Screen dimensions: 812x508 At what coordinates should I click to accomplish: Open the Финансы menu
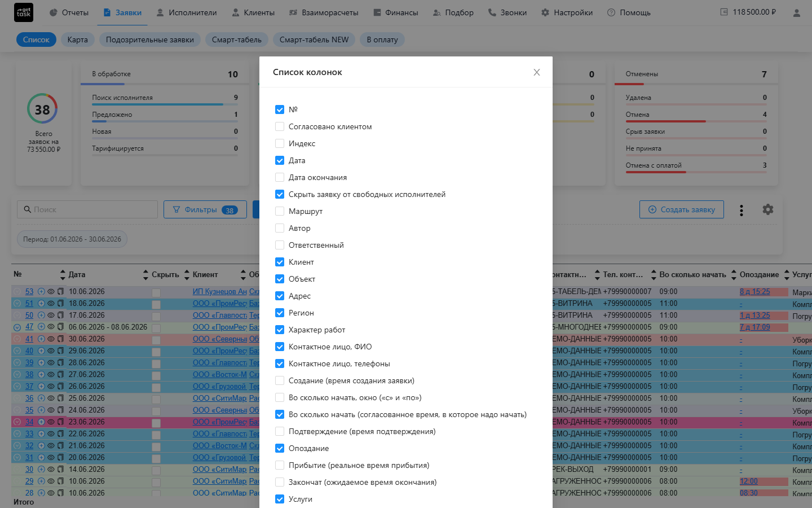click(x=395, y=12)
